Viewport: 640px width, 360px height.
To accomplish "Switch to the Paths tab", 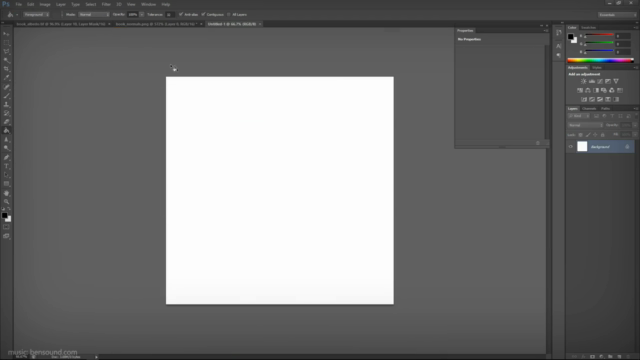I will click(x=605, y=109).
